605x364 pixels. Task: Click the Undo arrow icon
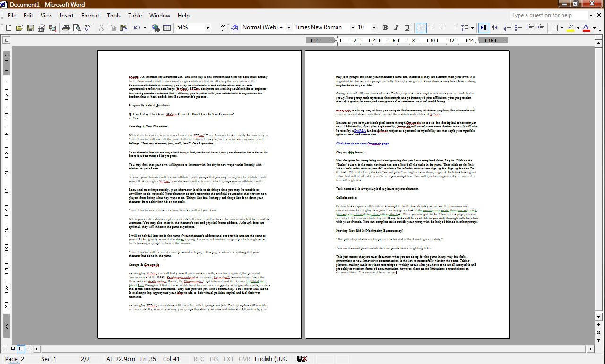tap(137, 28)
